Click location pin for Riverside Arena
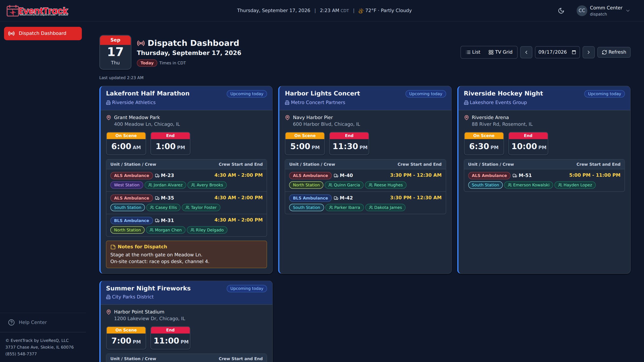The width and height of the screenshot is (644, 362). coord(466,117)
